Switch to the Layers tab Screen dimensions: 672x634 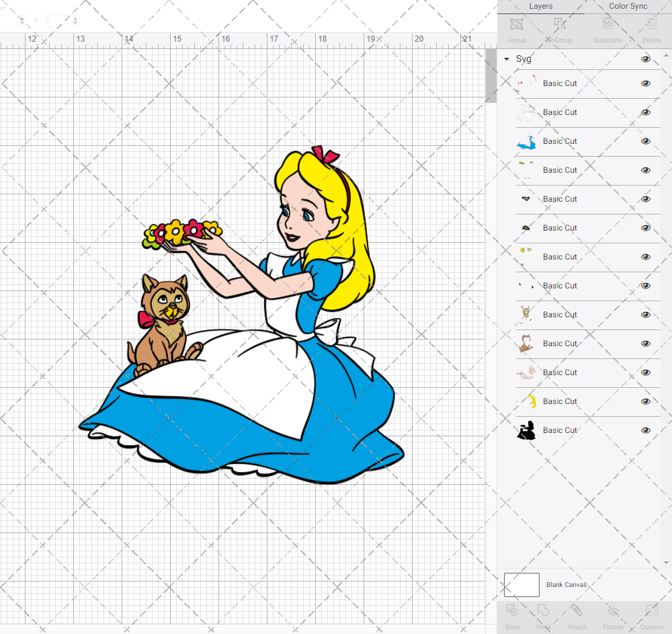[x=540, y=6]
